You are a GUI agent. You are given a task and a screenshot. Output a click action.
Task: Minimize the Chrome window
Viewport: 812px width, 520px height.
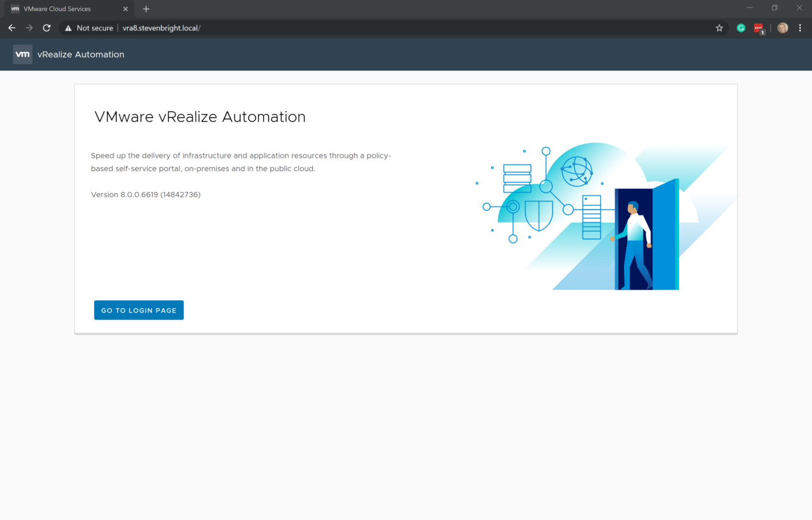(749, 8)
